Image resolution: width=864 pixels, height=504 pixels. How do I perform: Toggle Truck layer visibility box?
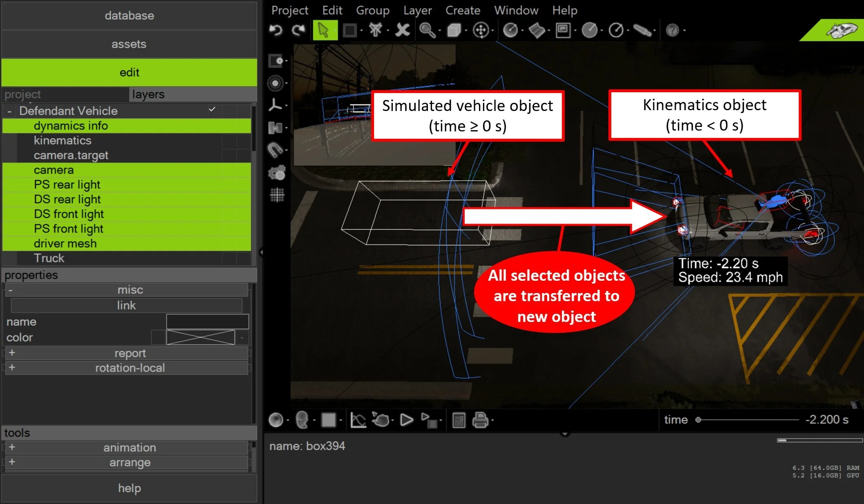229,258
